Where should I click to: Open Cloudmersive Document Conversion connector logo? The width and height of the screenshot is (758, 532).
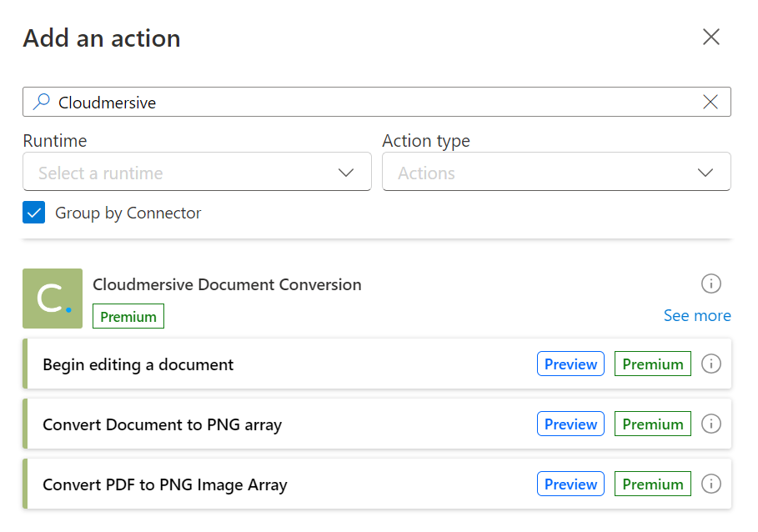(x=53, y=299)
